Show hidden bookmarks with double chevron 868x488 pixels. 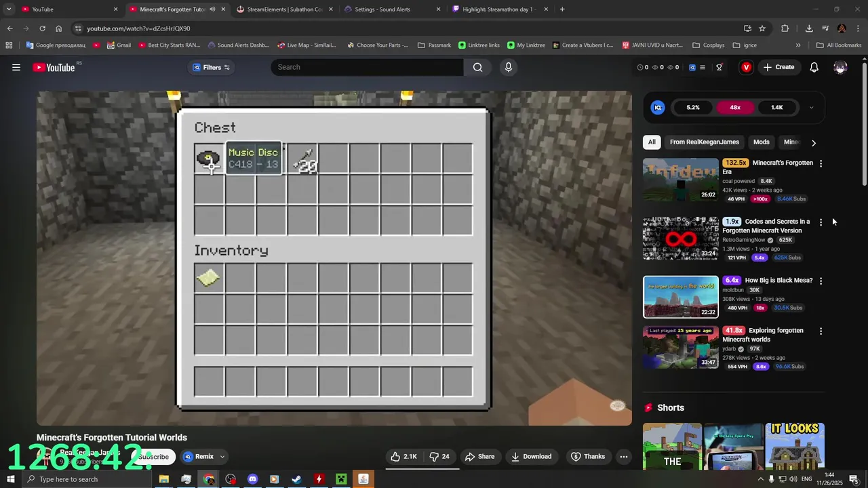click(798, 45)
